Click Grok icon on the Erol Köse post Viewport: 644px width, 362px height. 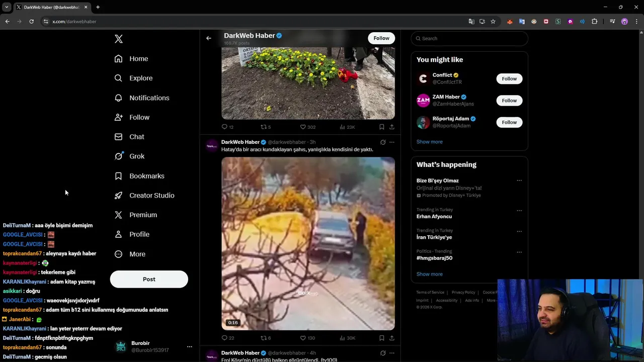[383, 353]
